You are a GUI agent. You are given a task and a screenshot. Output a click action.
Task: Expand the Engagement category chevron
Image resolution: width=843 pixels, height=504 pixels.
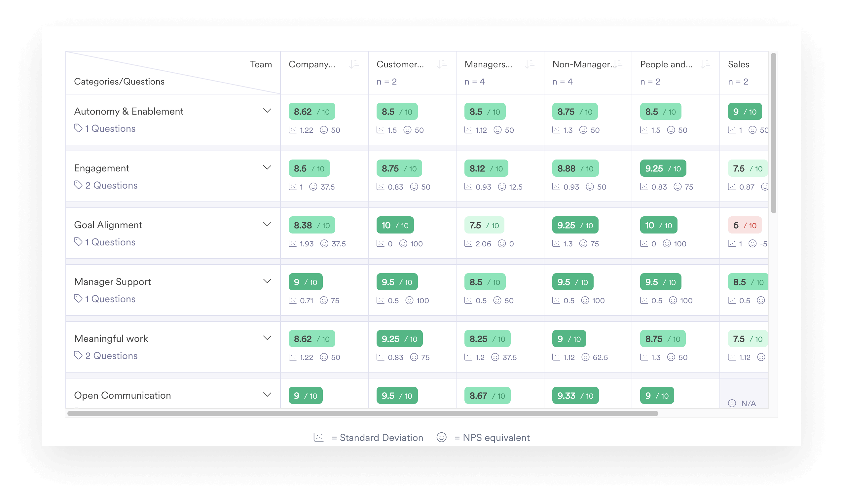[267, 167]
